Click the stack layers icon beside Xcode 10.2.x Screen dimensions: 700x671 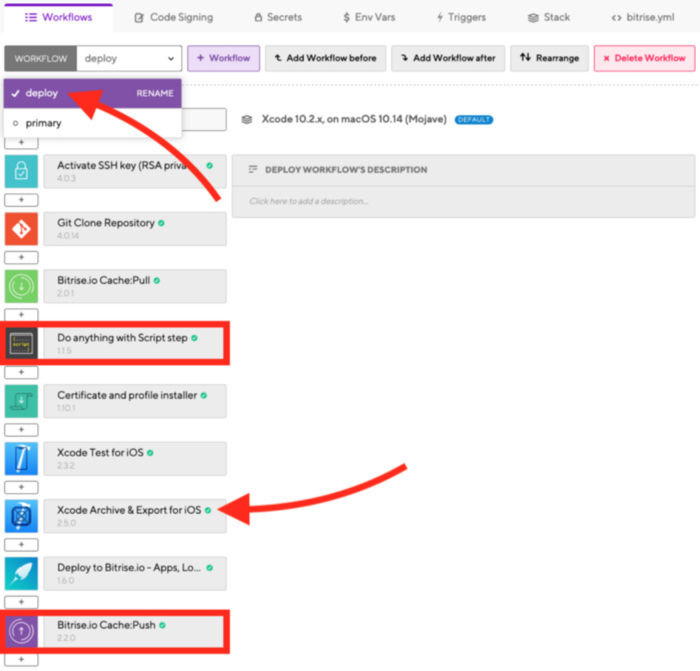coord(247,120)
